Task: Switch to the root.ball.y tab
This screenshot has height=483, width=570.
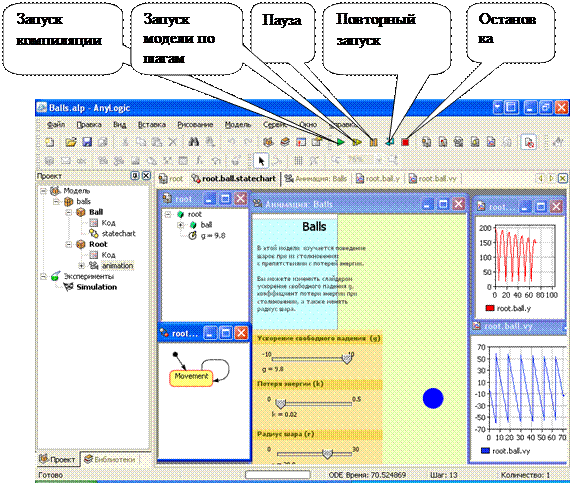Action: click(378, 178)
